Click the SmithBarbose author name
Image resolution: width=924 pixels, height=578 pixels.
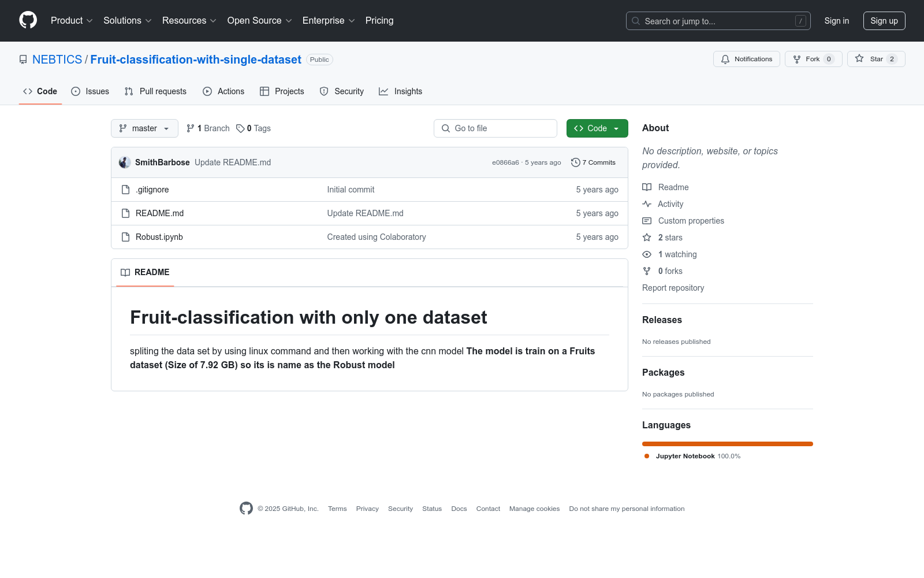click(162, 162)
